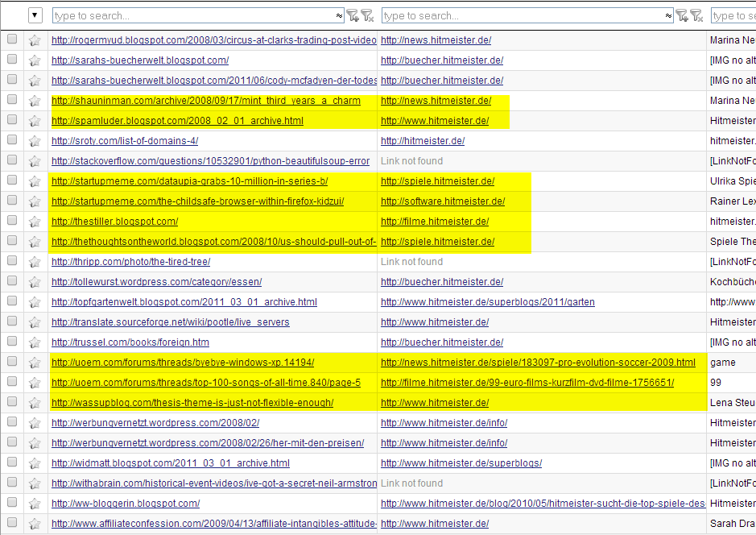Star the widmatt.blogspot.com row

click(x=35, y=463)
